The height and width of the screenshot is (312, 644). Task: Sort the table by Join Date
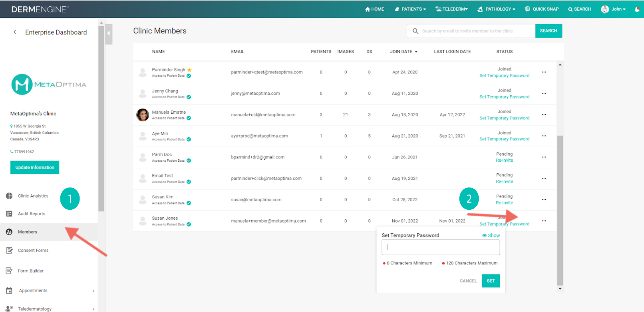point(403,52)
